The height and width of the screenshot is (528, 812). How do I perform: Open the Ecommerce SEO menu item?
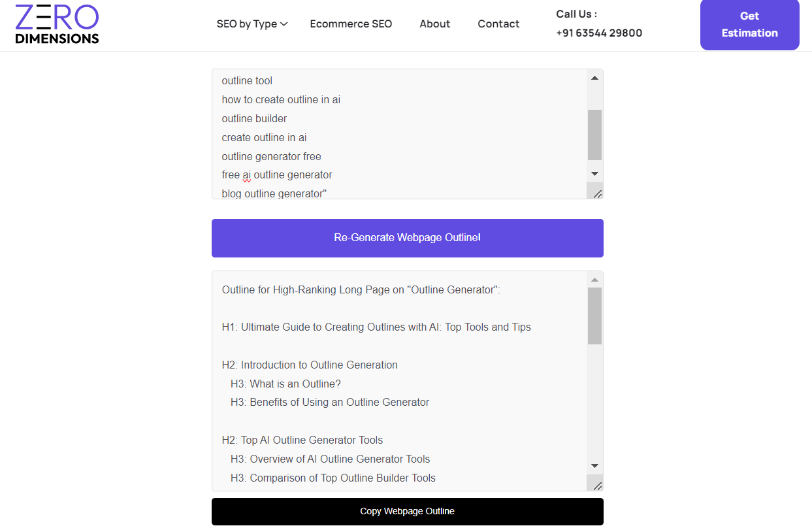pyautogui.click(x=351, y=24)
